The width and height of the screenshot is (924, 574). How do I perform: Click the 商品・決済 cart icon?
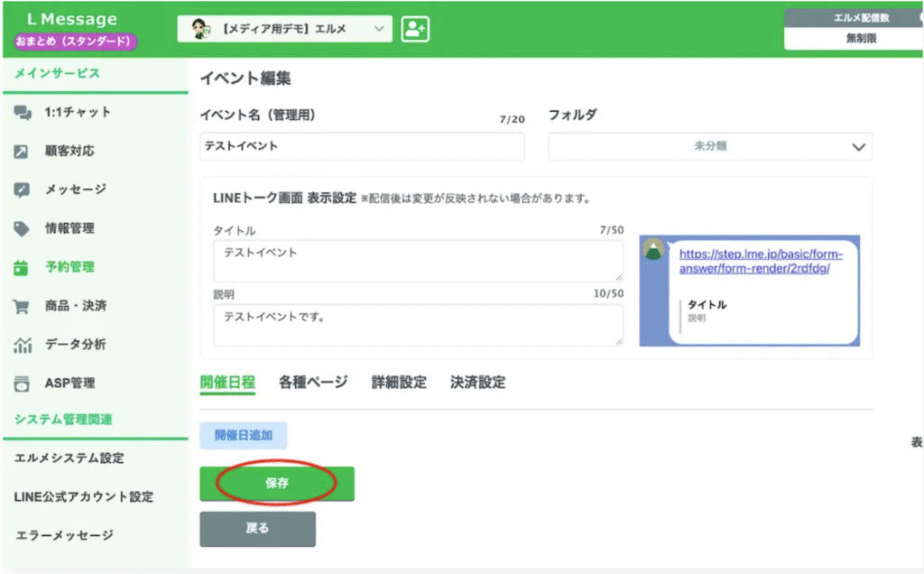click(x=22, y=307)
